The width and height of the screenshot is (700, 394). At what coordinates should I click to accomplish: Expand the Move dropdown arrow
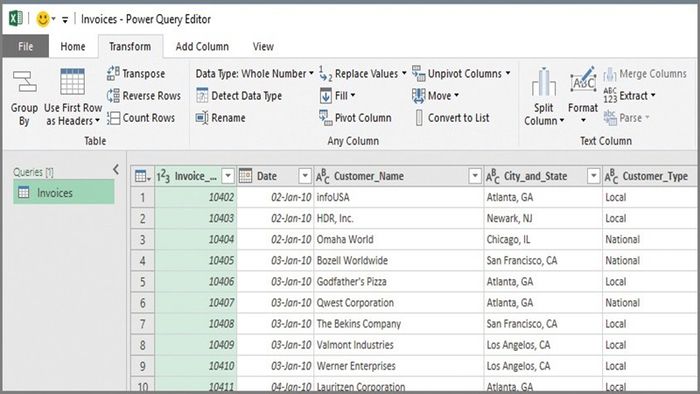pyautogui.click(x=457, y=95)
